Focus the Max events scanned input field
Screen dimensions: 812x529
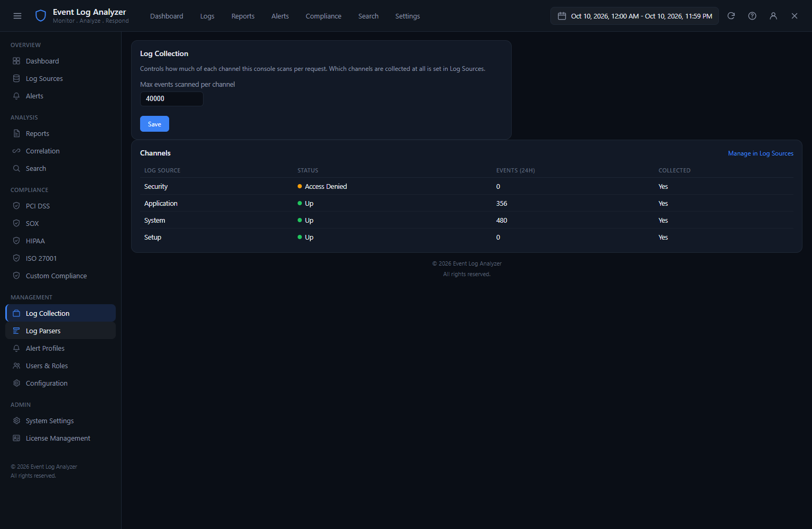(172, 99)
